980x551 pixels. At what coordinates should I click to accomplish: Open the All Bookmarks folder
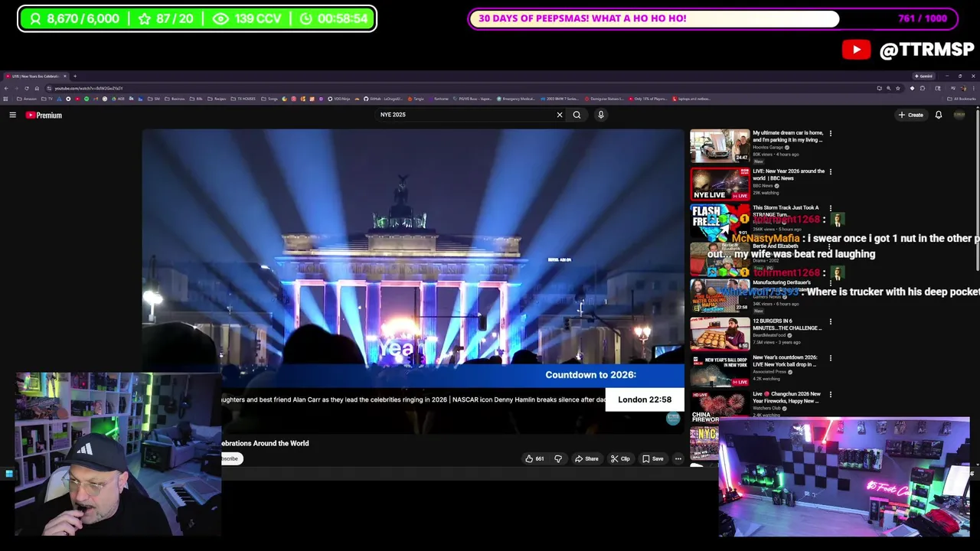tap(961, 99)
